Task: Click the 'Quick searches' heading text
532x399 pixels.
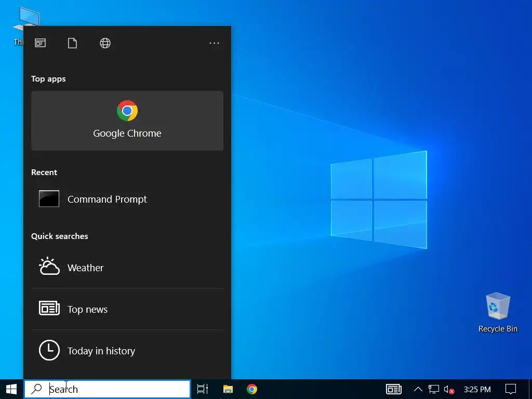Action: (x=60, y=236)
